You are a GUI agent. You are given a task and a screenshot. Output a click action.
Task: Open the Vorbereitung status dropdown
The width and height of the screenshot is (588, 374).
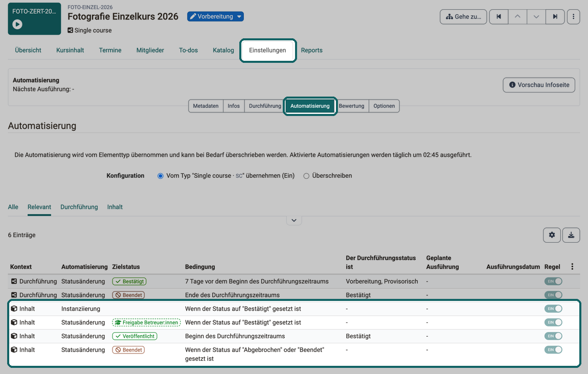point(216,16)
